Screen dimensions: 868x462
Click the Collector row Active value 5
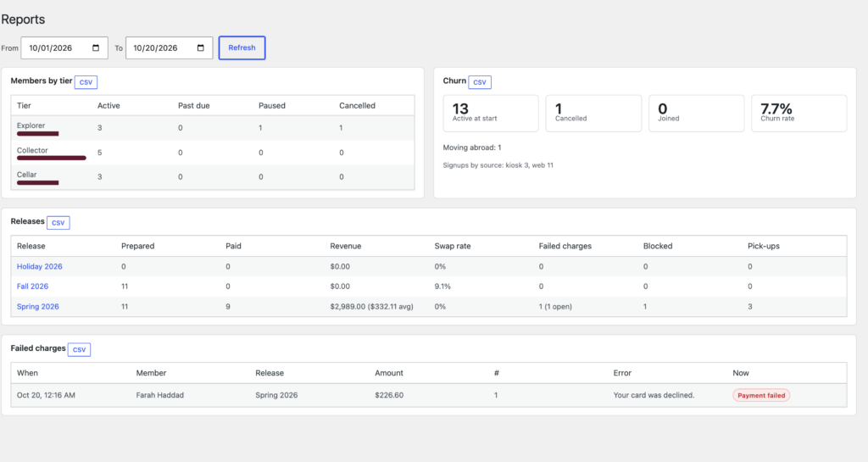(100, 152)
